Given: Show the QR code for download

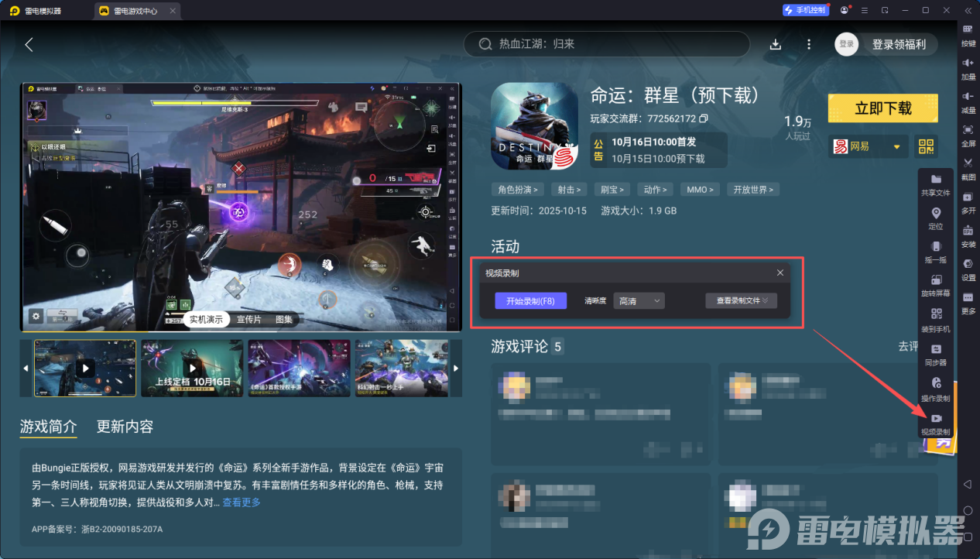Looking at the screenshot, I should 926,146.
